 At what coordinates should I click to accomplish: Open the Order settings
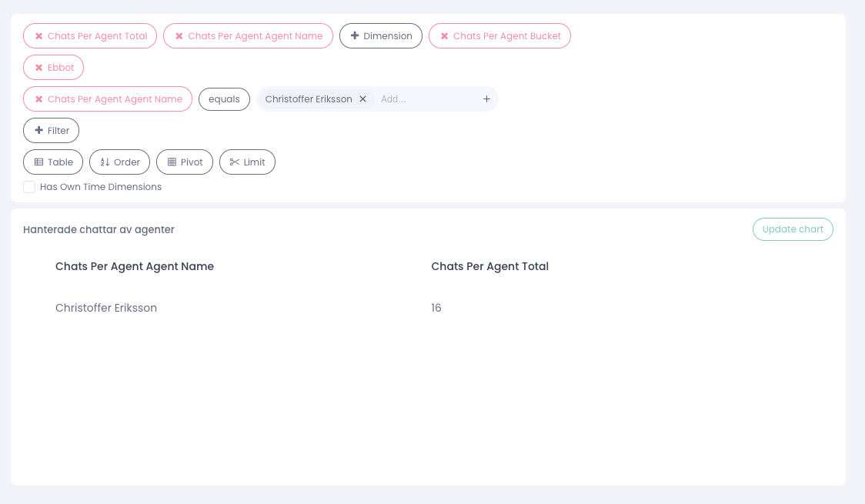click(x=120, y=162)
